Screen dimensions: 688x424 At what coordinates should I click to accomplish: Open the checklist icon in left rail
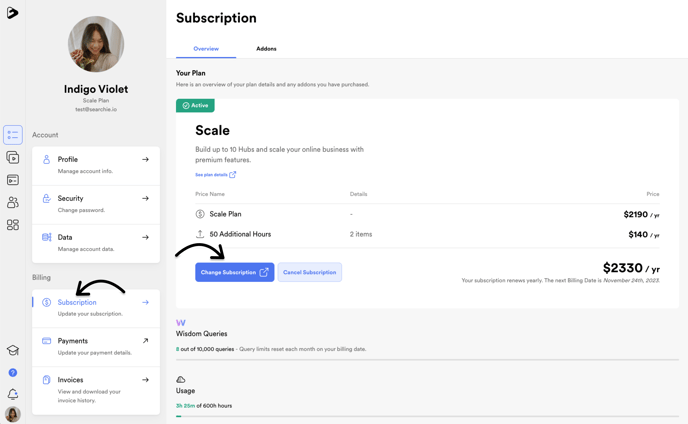(x=13, y=135)
